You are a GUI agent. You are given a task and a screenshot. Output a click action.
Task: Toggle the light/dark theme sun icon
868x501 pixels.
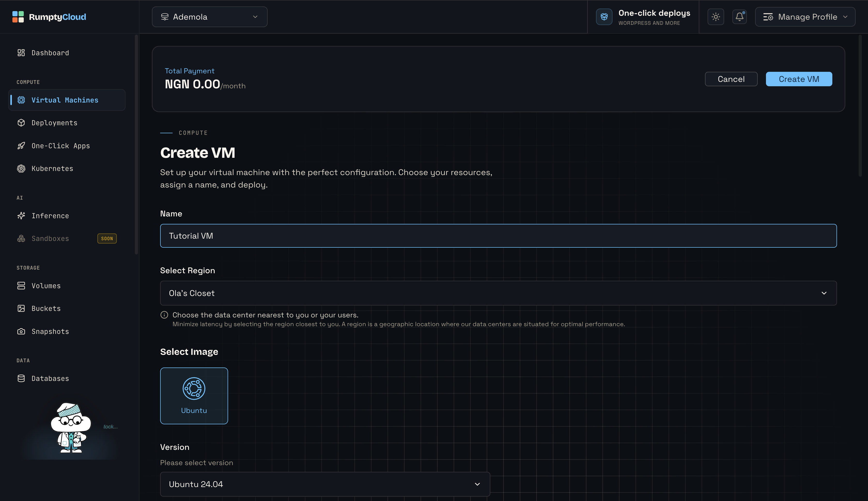[x=716, y=17]
